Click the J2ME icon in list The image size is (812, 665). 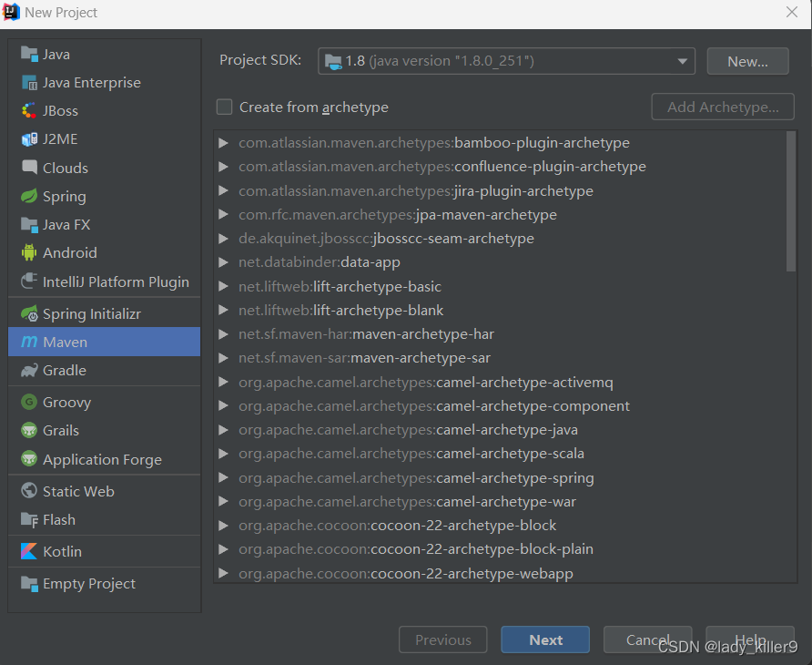[29, 138]
